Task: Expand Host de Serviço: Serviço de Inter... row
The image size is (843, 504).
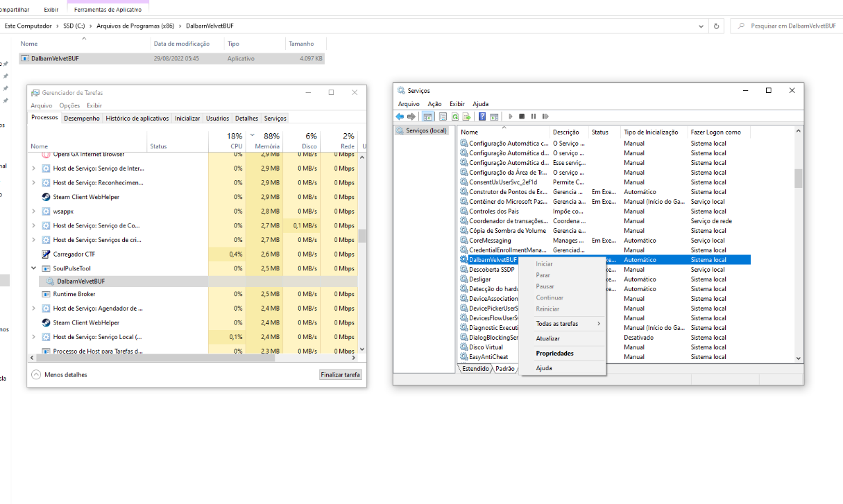Action: click(33, 168)
